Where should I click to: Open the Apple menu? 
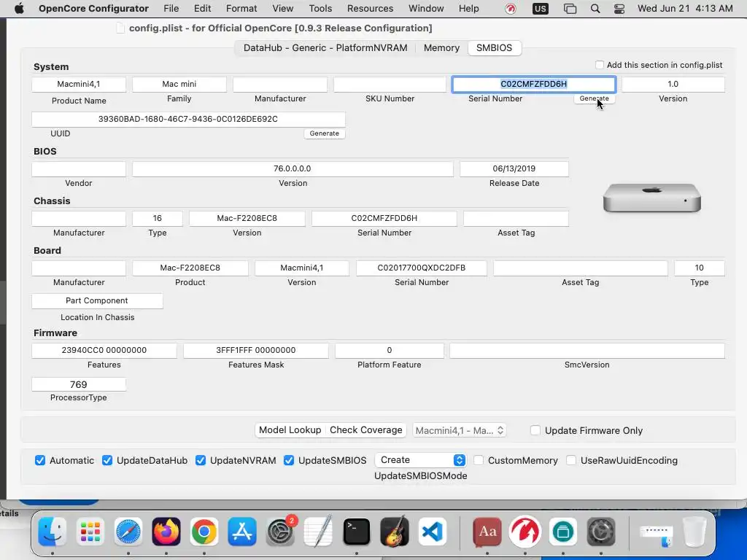pos(19,9)
